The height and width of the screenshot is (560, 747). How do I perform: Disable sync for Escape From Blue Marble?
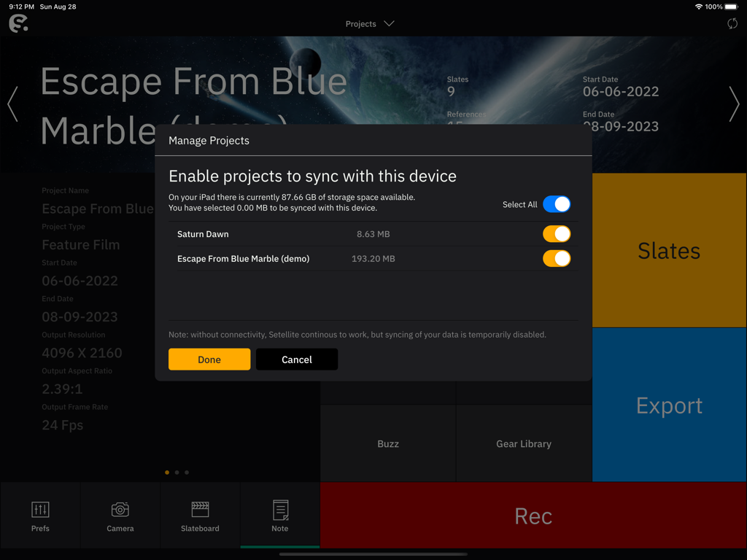[557, 259]
